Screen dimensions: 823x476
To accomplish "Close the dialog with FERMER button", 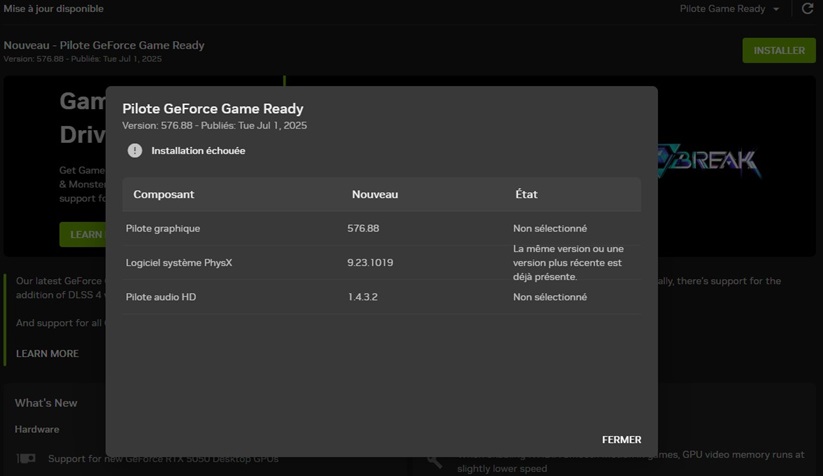I will (x=621, y=440).
